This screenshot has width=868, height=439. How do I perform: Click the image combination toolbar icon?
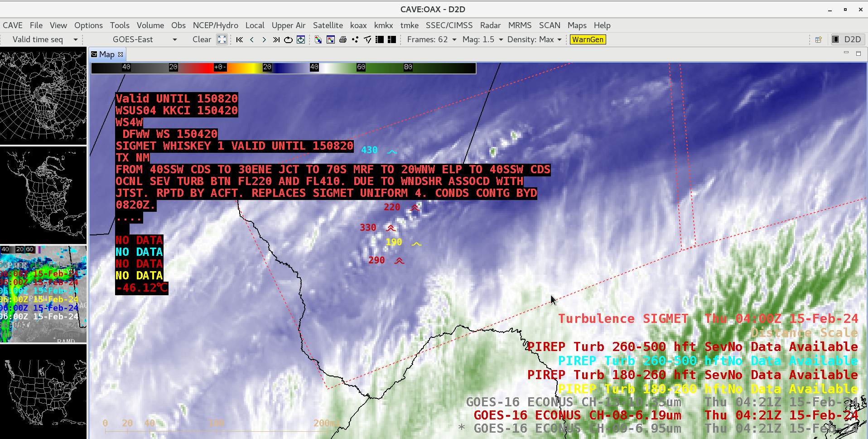coord(318,39)
